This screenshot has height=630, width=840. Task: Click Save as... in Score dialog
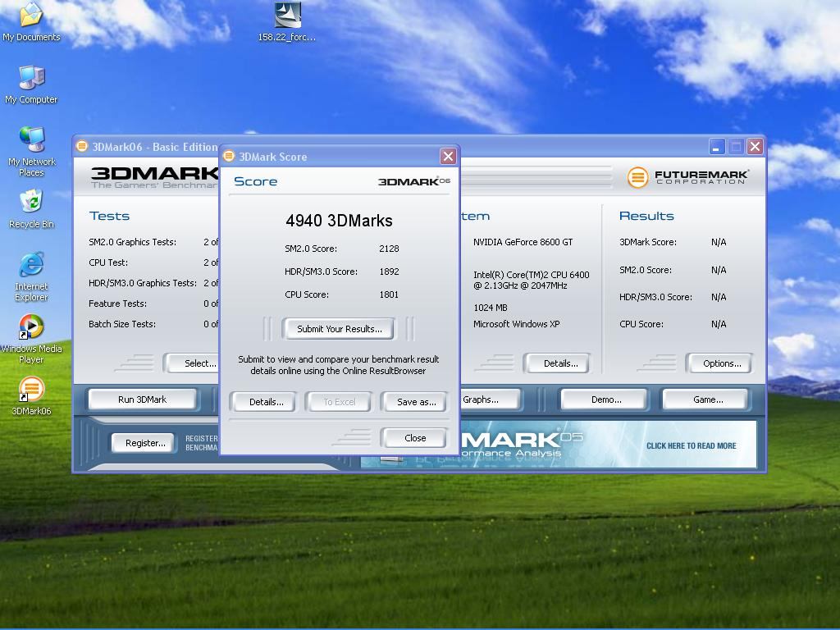(x=416, y=402)
